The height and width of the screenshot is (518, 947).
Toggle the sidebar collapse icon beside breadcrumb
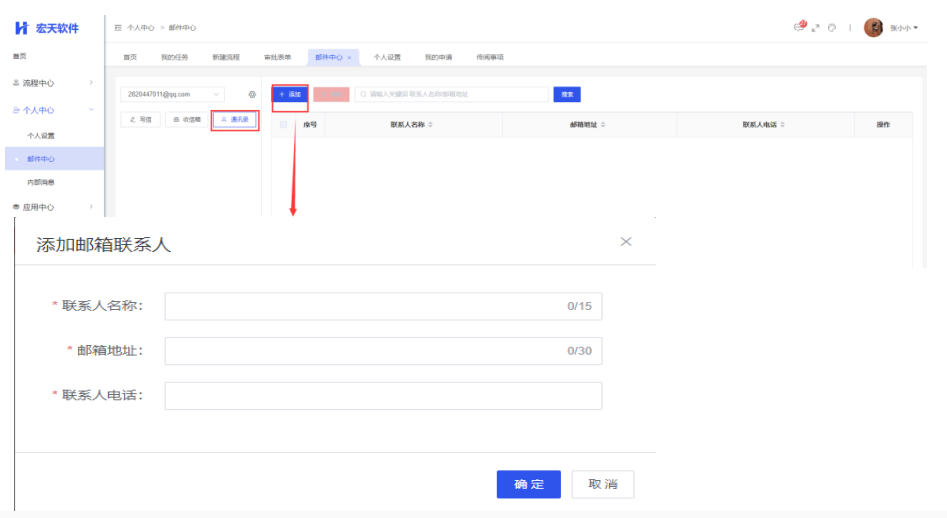pos(118,28)
